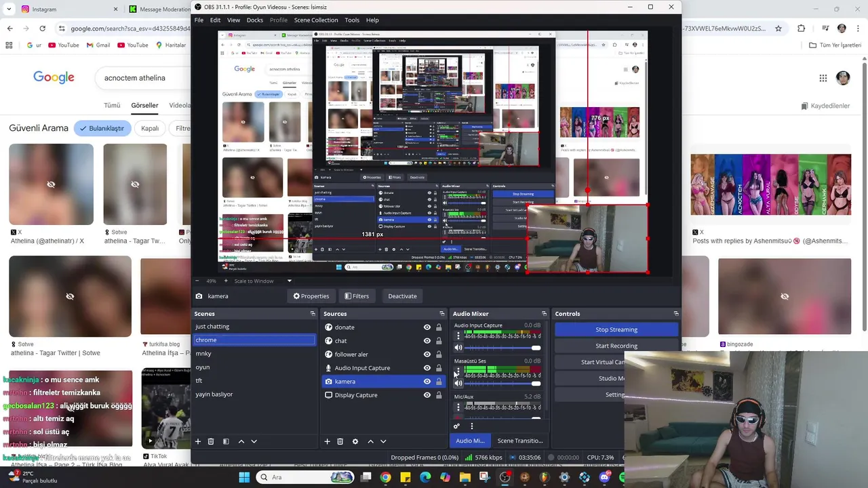
Task: Hide the follower aler source
Action: click(x=427, y=354)
